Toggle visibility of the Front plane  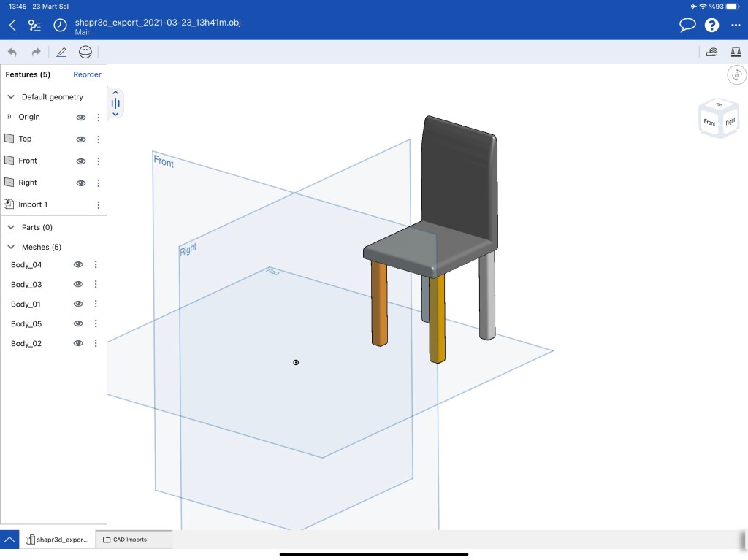81,161
